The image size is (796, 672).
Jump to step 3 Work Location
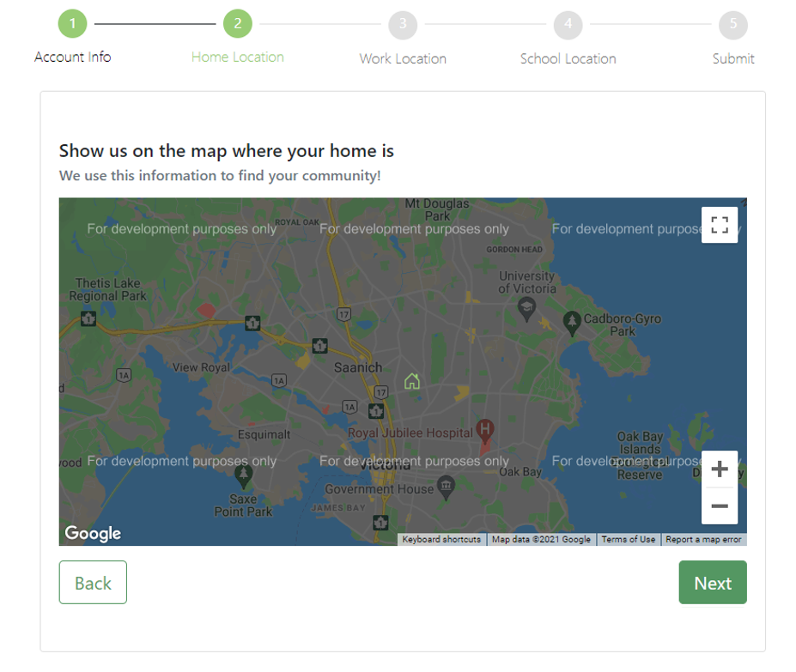click(403, 24)
